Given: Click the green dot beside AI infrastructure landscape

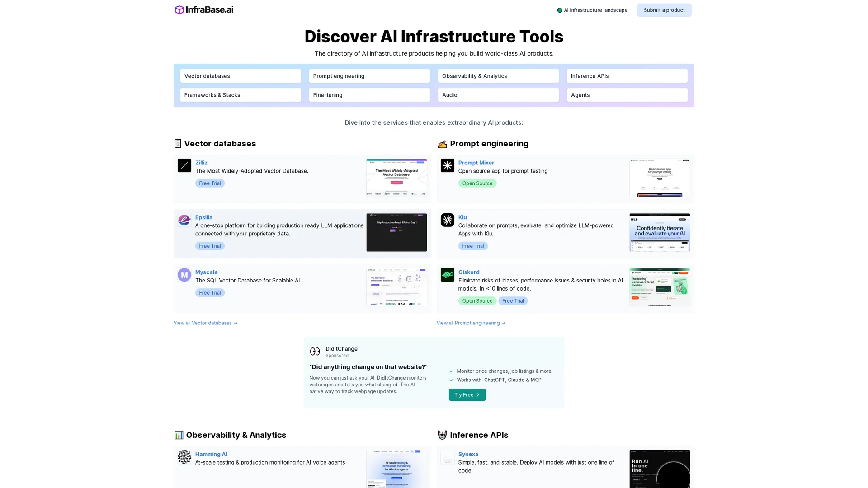Looking at the screenshot, I should [x=560, y=10].
